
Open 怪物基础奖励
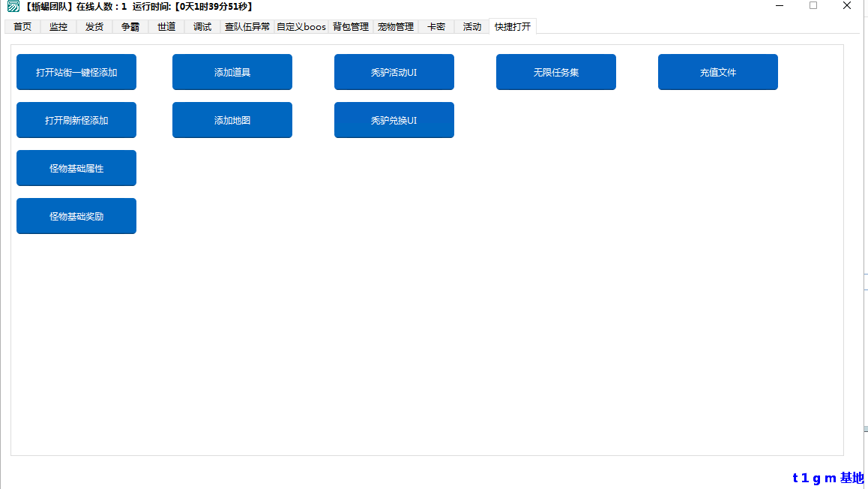76,216
